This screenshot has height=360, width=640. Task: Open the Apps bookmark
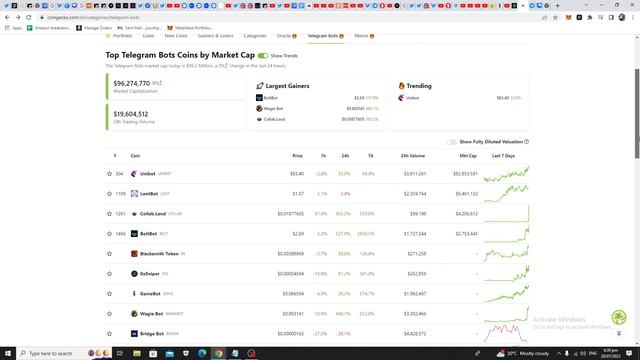tap(13, 28)
